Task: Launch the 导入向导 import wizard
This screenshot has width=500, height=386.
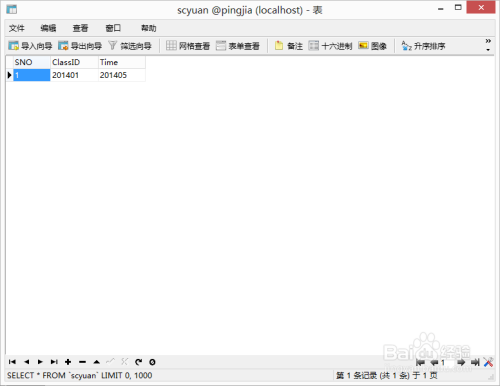Action: coord(30,46)
